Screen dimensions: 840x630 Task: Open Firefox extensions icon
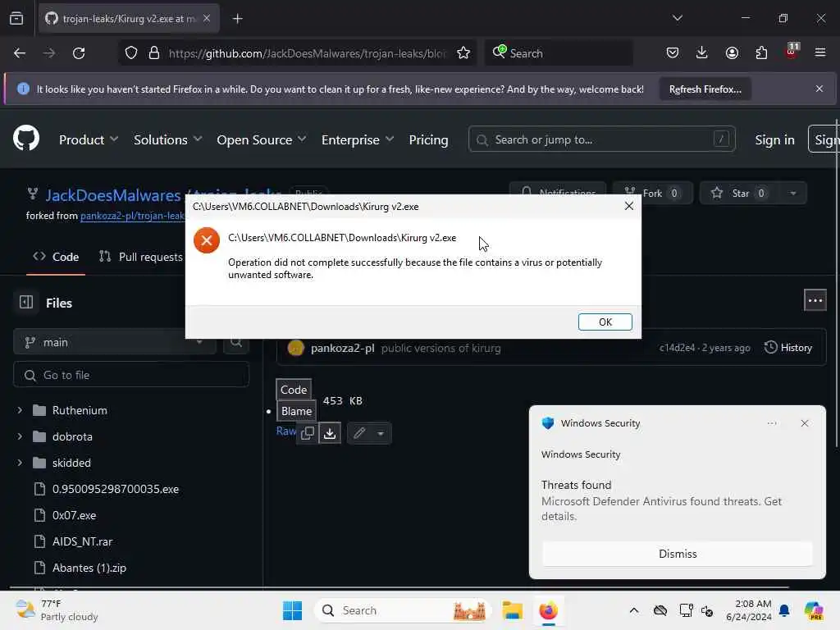click(x=761, y=53)
